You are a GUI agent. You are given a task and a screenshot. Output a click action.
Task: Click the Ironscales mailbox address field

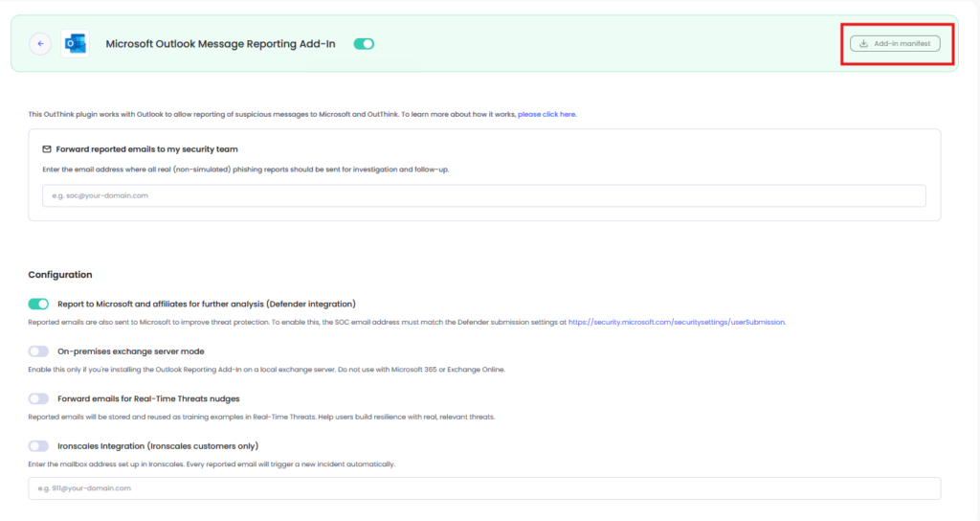483,488
